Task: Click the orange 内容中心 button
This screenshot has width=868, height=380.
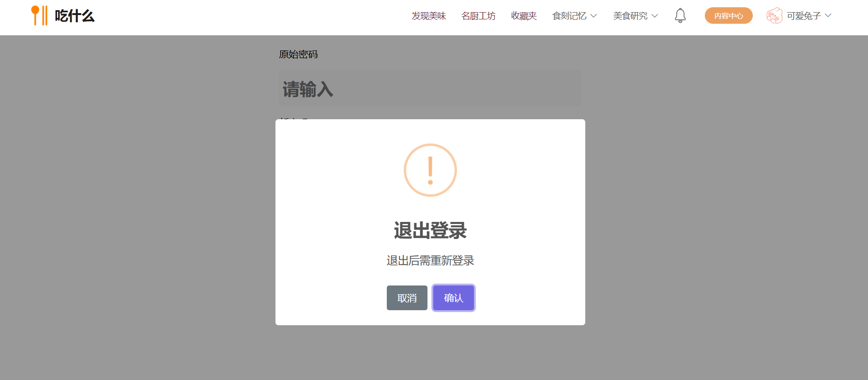Action: [x=729, y=16]
